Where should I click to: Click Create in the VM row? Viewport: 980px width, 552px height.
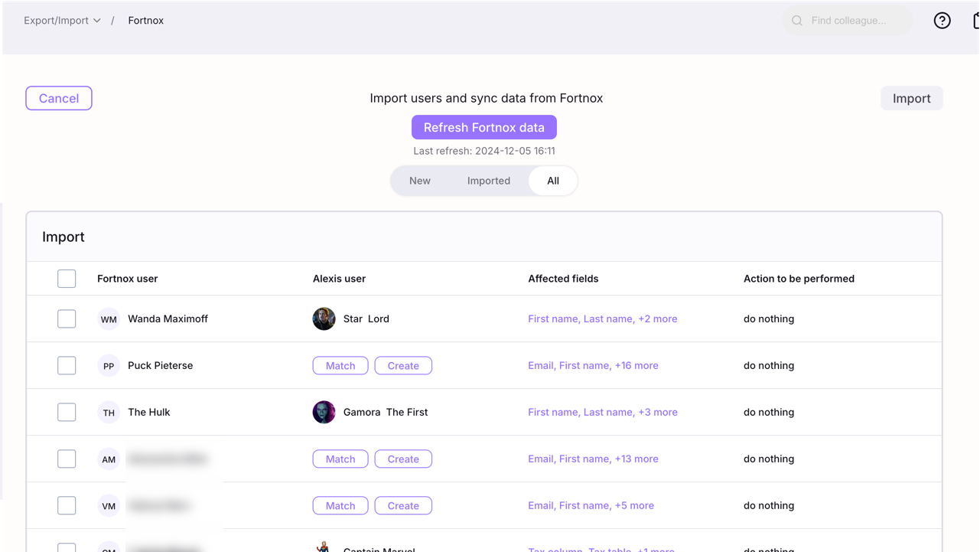point(403,506)
